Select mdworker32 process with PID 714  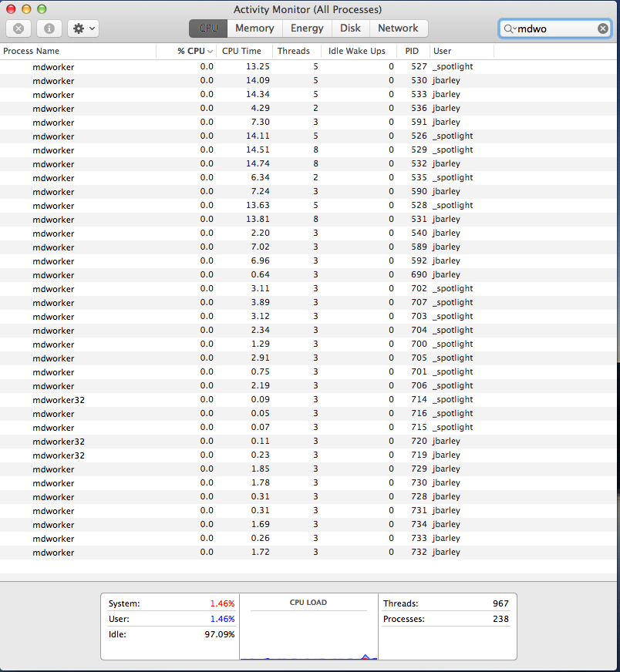[x=308, y=399]
